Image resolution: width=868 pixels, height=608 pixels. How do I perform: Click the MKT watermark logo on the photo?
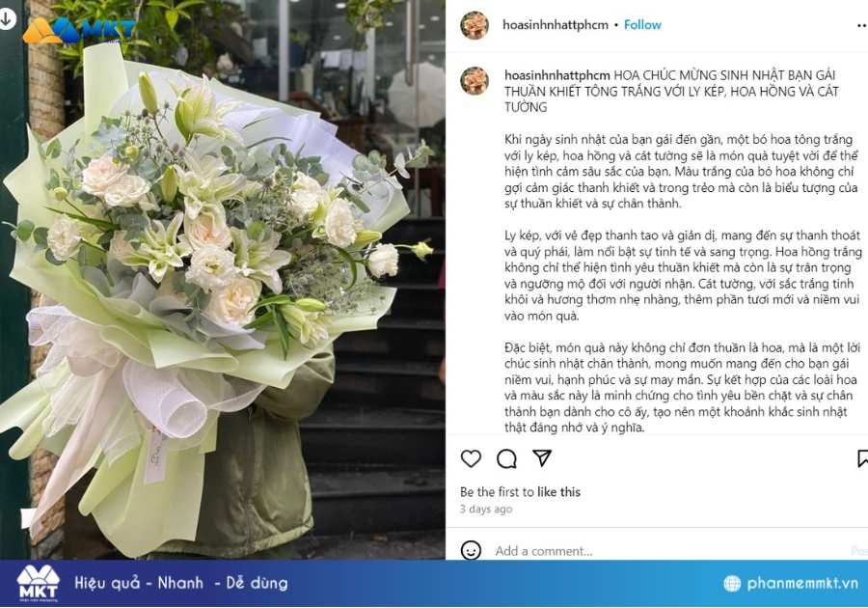[x=79, y=30]
